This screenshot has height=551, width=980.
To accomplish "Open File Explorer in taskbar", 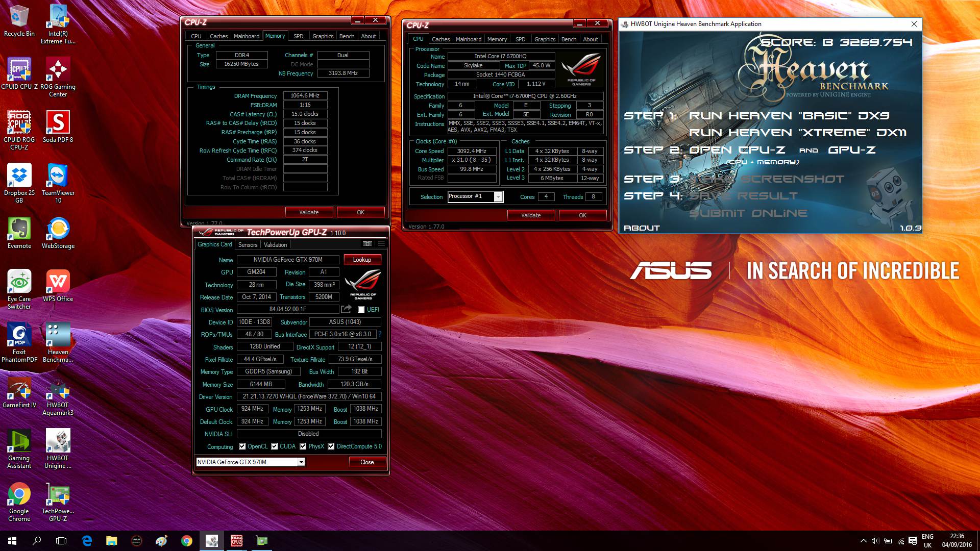I will coord(111,541).
